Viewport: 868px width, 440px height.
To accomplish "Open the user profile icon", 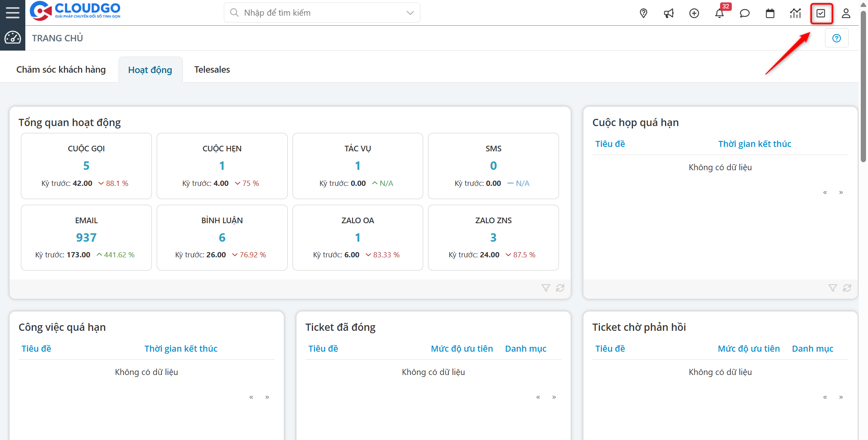I will tap(846, 13).
